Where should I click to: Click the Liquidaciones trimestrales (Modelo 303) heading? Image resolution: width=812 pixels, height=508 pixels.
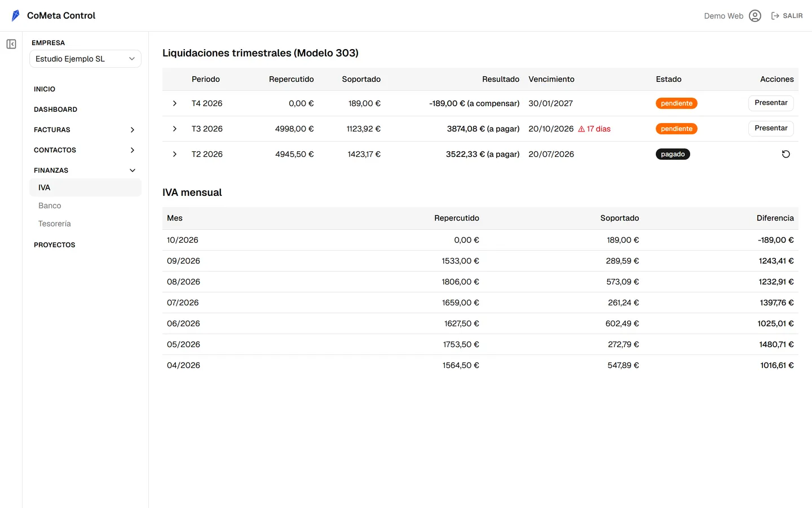[x=261, y=53]
